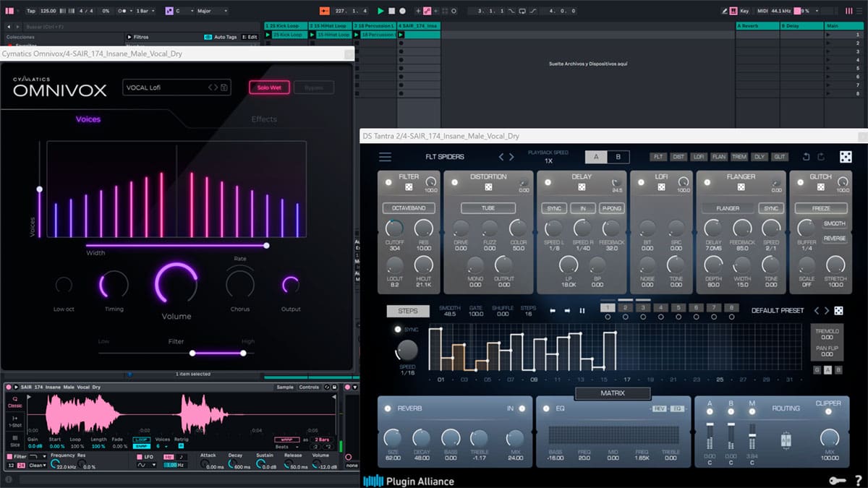Open the VOCAL Lofi preset dropdown
Screen dimensions: 868x488
(x=166, y=88)
